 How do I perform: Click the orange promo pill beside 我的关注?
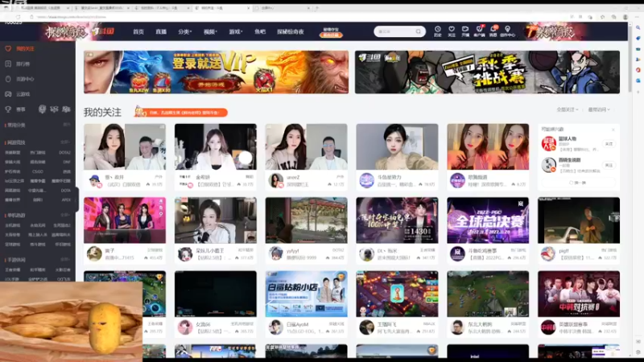[x=180, y=112]
